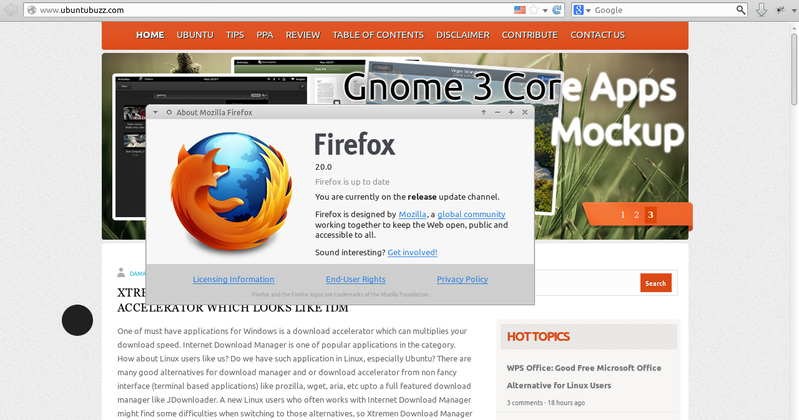
Task: Open the Downloads arrow button
Action: pyautogui.click(x=761, y=10)
